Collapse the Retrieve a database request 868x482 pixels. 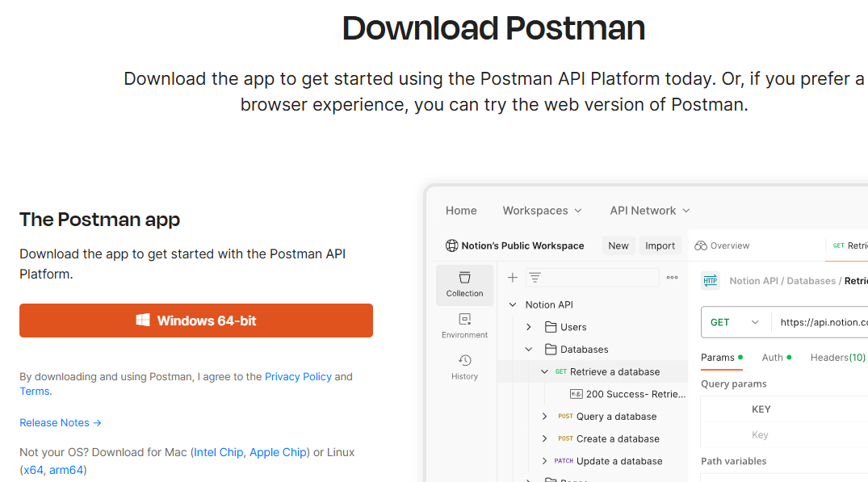(544, 372)
